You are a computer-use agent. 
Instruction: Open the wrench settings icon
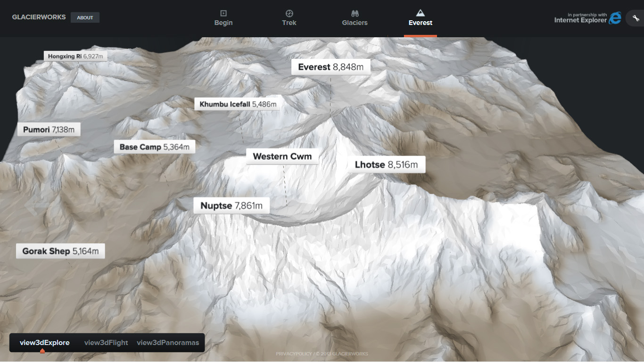pyautogui.click(x=635, y=18)
